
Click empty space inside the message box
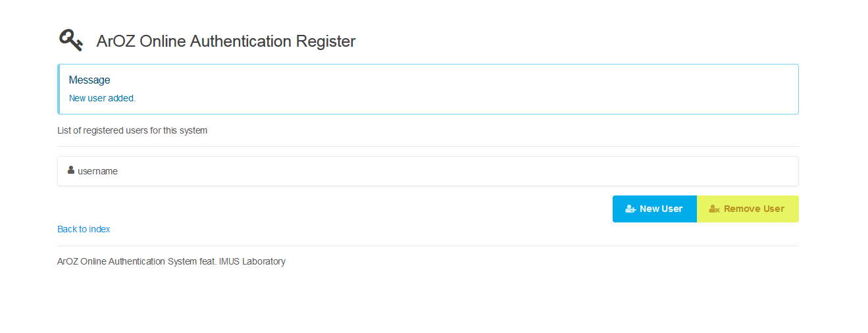tap(461, 89)
